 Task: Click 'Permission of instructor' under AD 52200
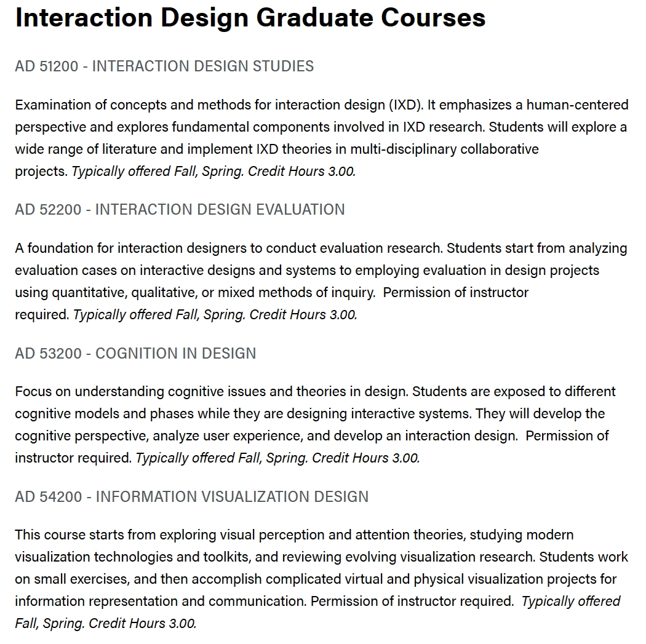pyautogui.click(x=456, y=292)
